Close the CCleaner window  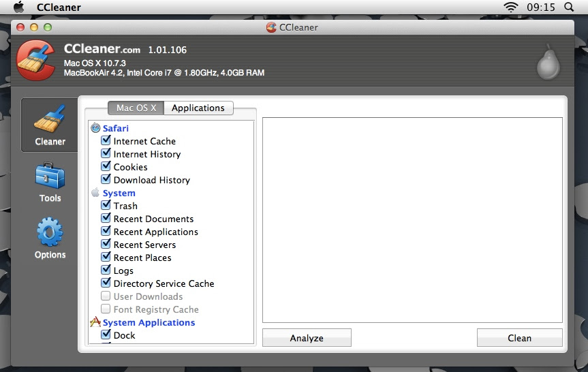20,27
